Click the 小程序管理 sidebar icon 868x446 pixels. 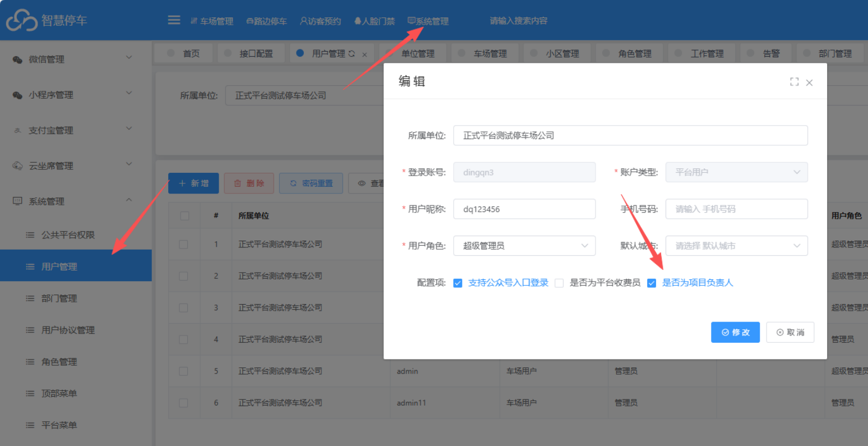click(x=17, y=95)
